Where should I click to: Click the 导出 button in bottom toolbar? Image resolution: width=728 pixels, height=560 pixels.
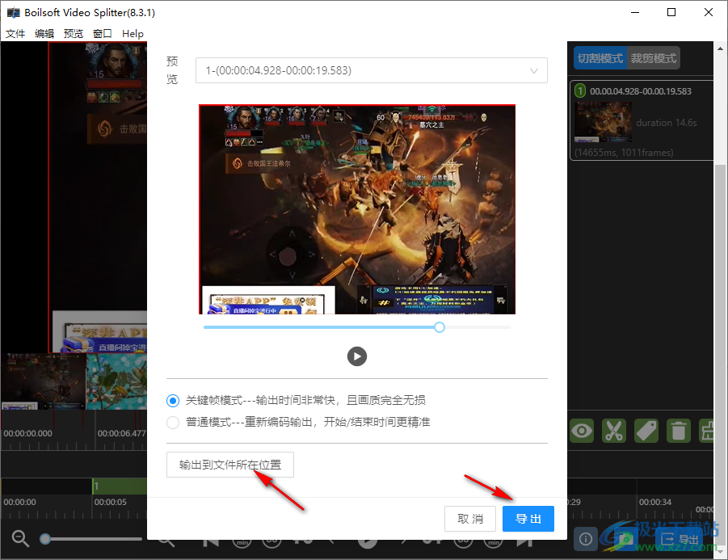click(680, 539)
